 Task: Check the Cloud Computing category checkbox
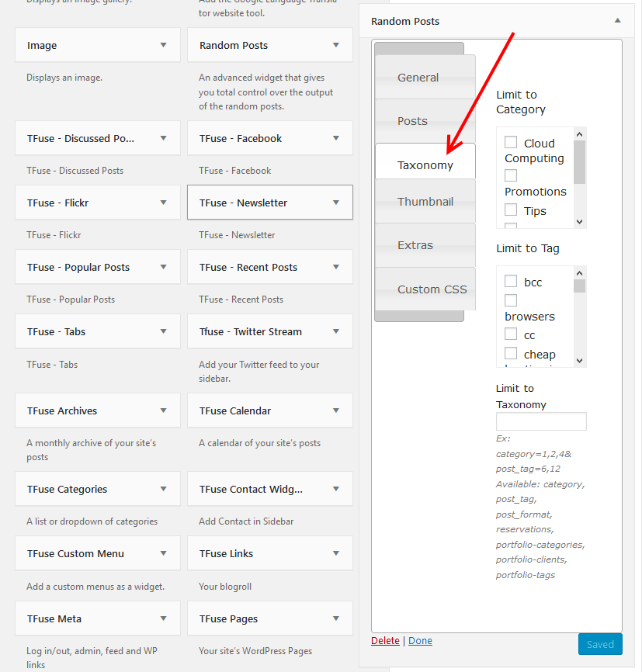tap(511, 143)
